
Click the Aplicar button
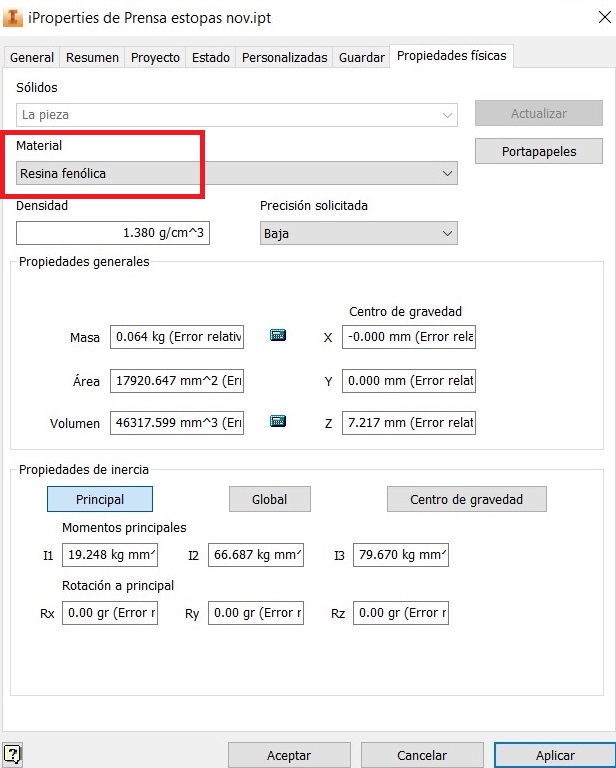555,755
